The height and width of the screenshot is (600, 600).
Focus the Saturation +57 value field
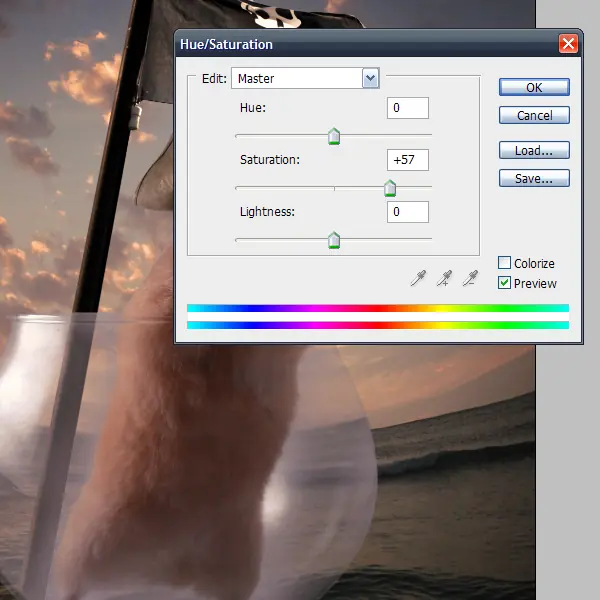[x=408, y=160]
